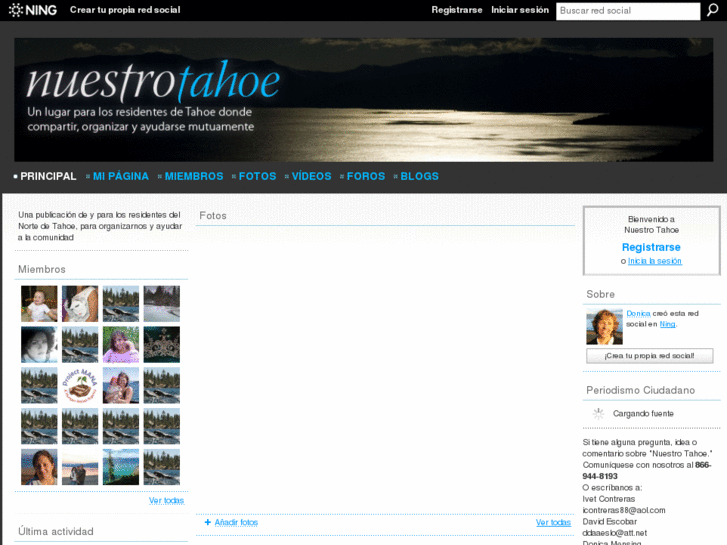The height and width of the screenshot is (545, 727).
Task: Click ¡Crea tu propia red social! button
Action: pos(650,356)
